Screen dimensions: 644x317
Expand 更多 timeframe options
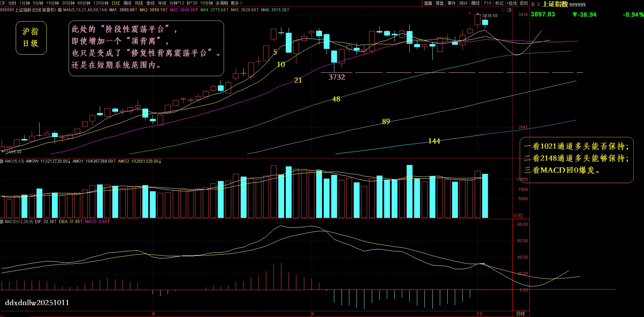(x=236, y=3)
